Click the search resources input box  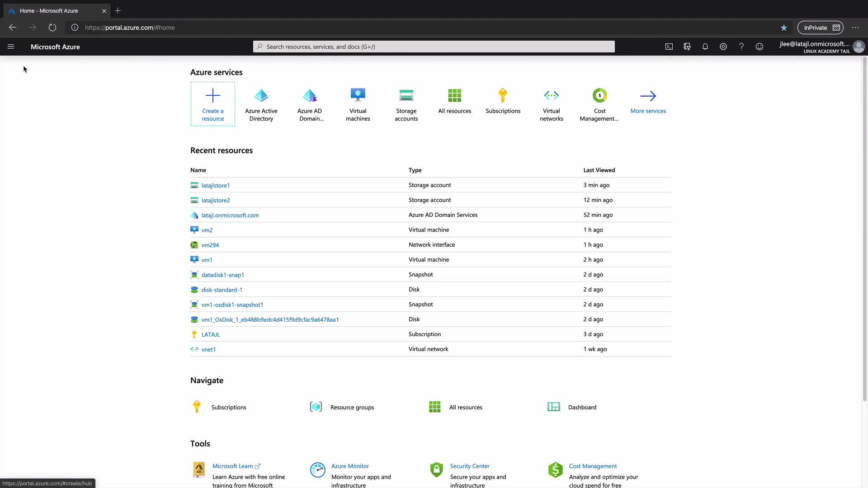434,47
